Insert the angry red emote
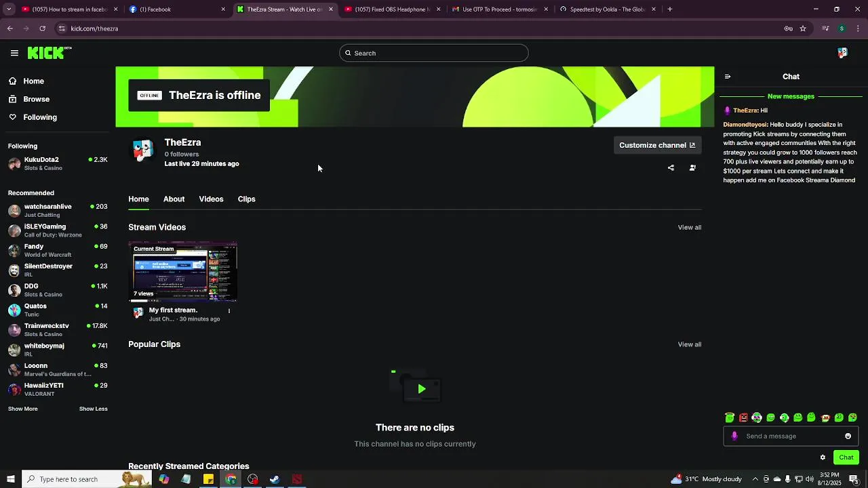This screenshot has height=488, width=868. tap(743, 418)
